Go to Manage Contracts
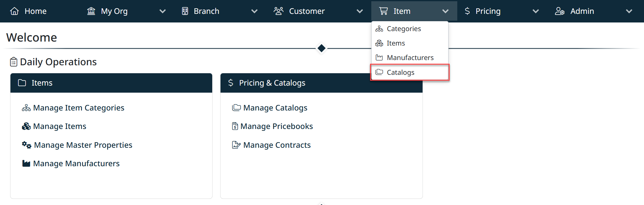Viewport: 644px width, 205px height. (x=277, y=145)
